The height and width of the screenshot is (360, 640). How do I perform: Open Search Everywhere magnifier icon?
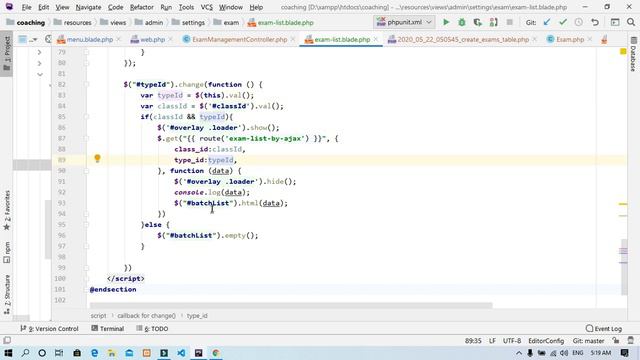631,22
